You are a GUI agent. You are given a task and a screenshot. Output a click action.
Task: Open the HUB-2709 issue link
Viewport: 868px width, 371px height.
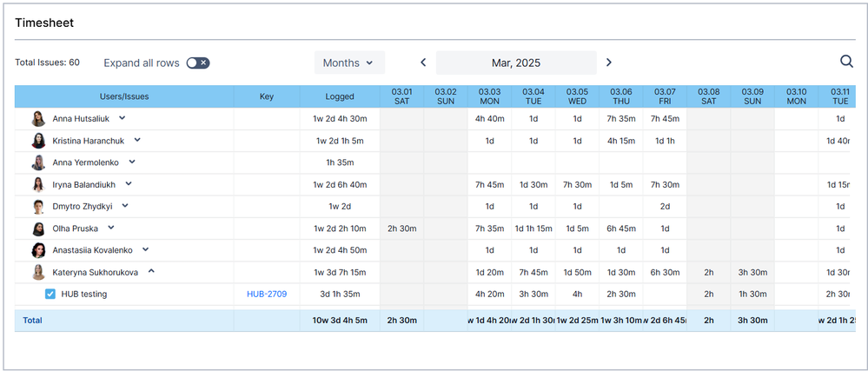coord(267,294)
